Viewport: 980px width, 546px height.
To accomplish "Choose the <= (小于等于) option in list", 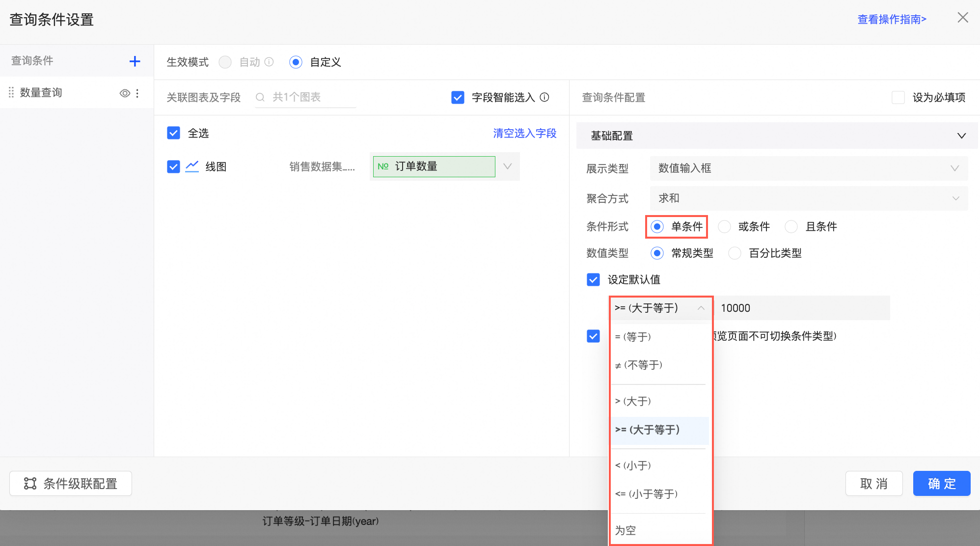I will tap(647, 494).
